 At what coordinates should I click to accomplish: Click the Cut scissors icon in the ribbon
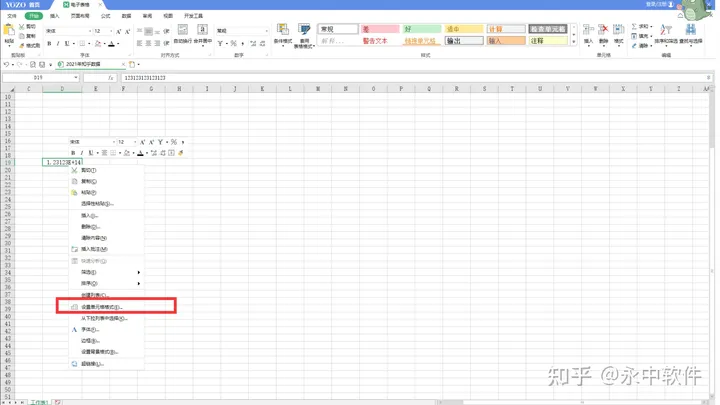tap(22, 27)
